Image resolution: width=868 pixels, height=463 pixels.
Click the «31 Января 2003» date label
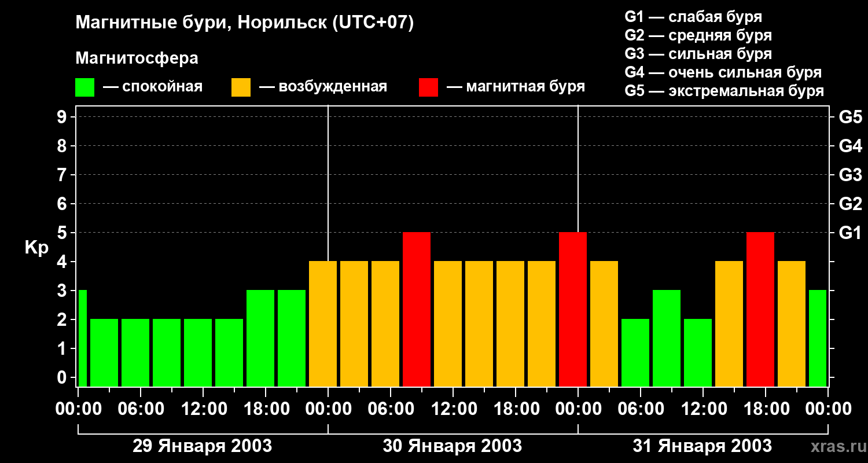click(x=702, y=446)
